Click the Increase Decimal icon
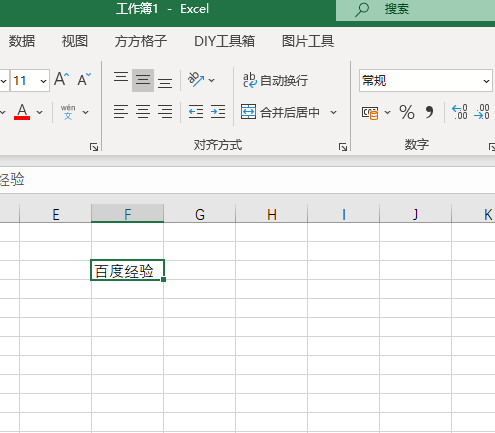Screen dimensions: 495x433 pos(460,112)
